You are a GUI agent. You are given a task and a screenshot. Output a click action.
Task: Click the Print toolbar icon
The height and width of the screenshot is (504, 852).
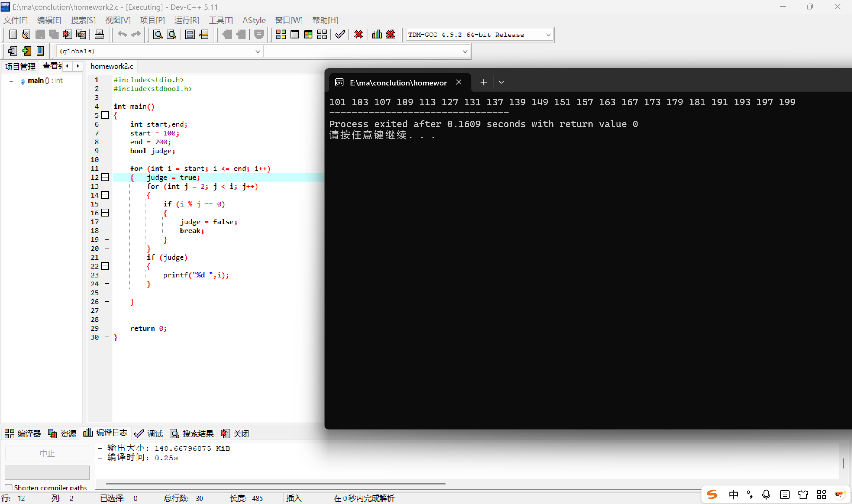99,34
